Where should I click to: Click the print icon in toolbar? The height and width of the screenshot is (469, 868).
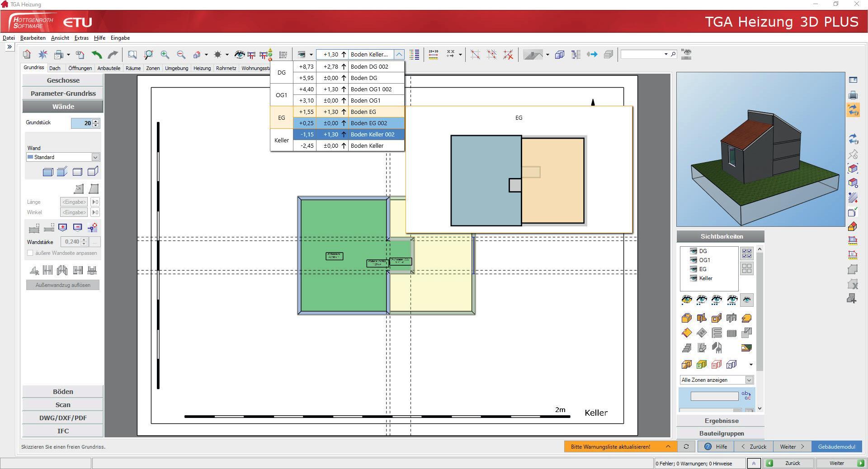tap(58, 55)
